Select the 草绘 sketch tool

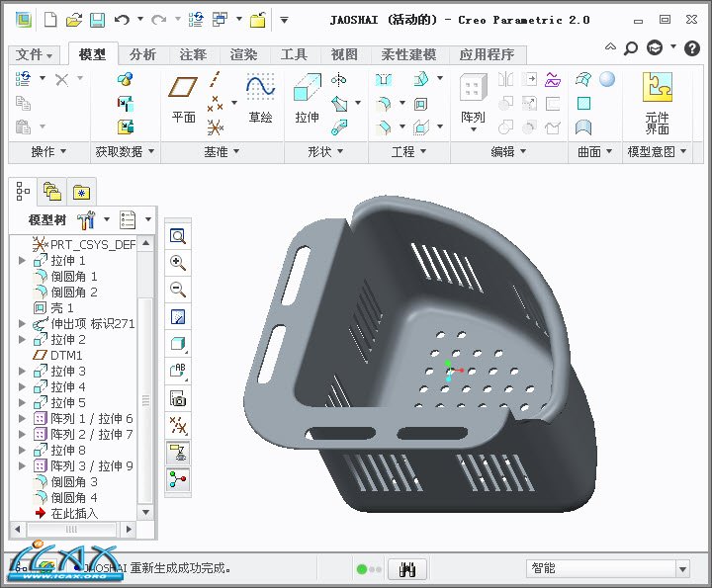(260, 98)
